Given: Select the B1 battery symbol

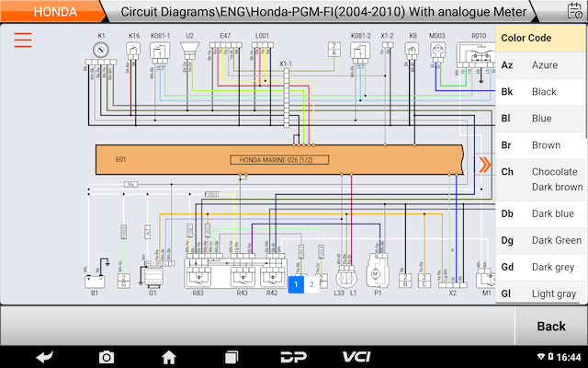Looking at the screenshot, I should 95,282.
